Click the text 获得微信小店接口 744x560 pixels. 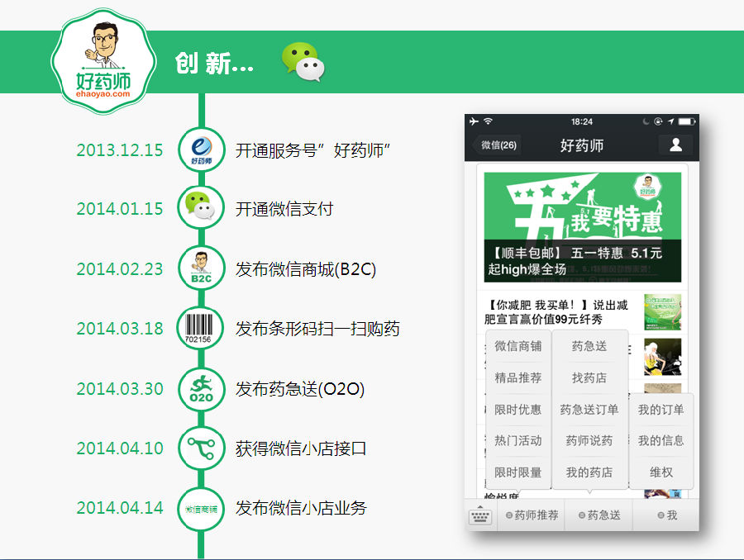point(301,448)
